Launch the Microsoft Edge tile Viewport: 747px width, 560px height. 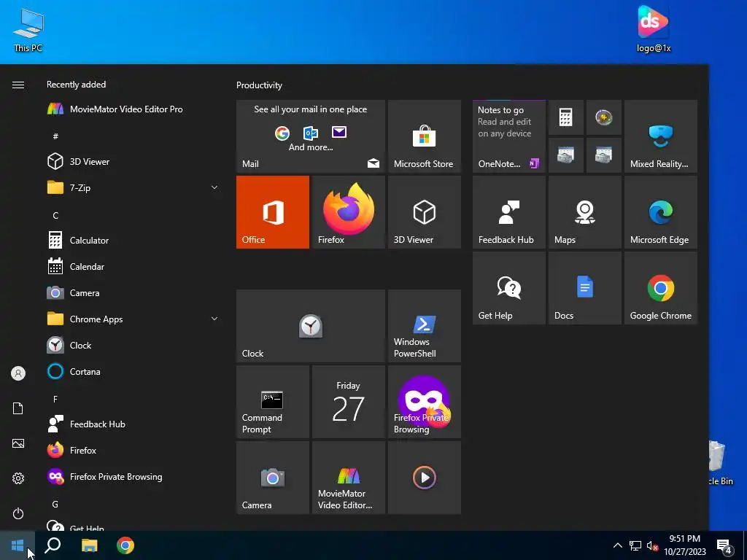coord(661,212)
